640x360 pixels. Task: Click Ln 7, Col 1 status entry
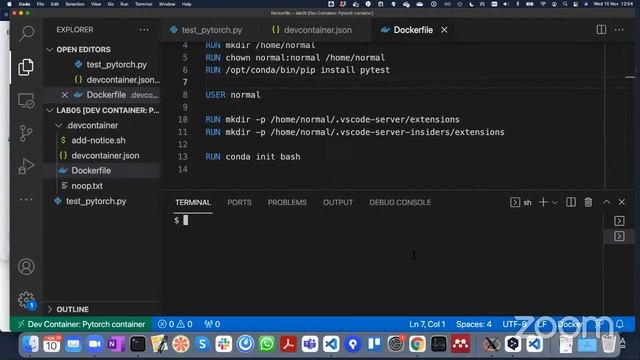[x=427, y=324]
